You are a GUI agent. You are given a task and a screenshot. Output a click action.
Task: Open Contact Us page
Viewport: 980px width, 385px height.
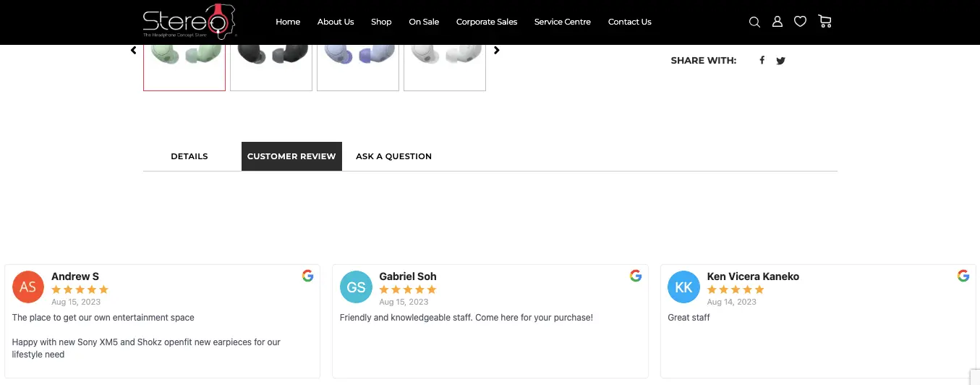(x=630, y=22)
